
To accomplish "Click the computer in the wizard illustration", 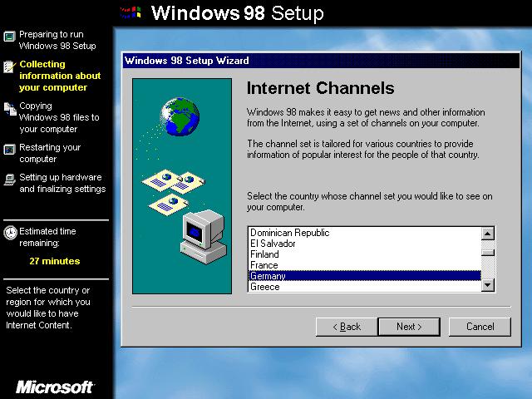I will click(204, 237).
